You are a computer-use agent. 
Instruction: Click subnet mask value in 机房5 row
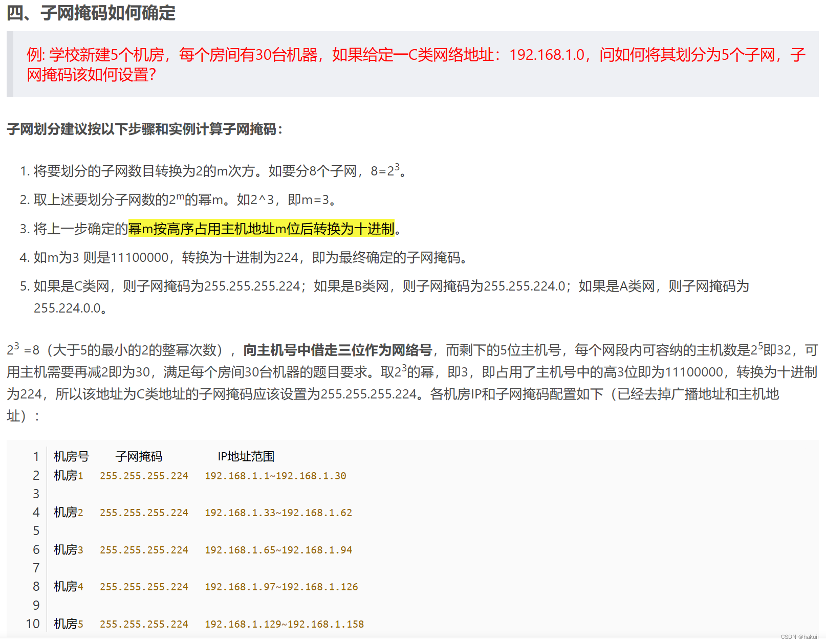point(144,625)
